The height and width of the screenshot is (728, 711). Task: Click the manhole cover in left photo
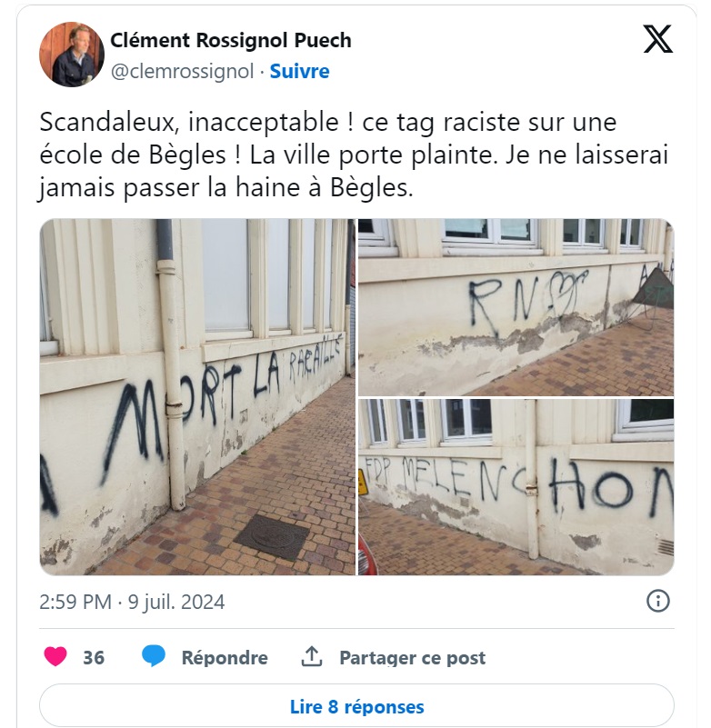(x=272, y=537)
